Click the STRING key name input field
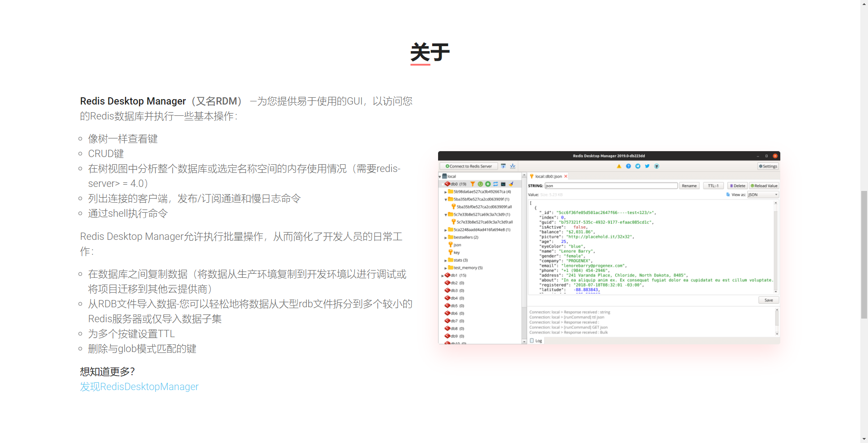868x443 pixels. click(x=611, y=186)
